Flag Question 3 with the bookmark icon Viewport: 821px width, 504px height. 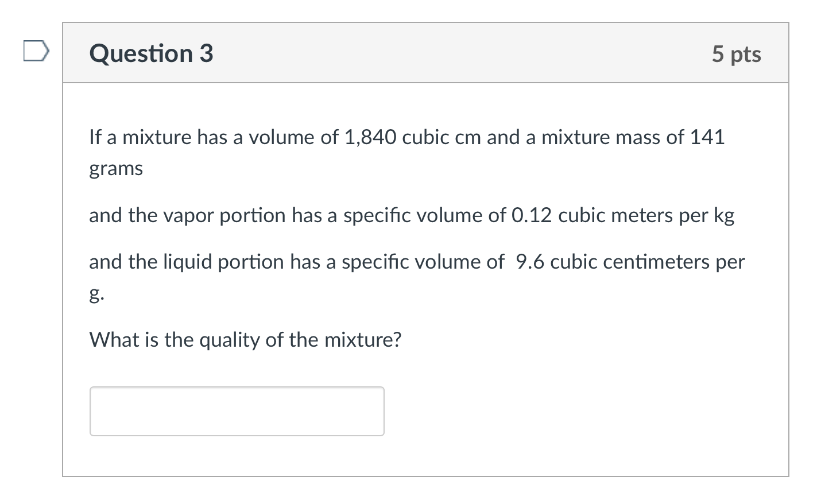pos(36,51)
